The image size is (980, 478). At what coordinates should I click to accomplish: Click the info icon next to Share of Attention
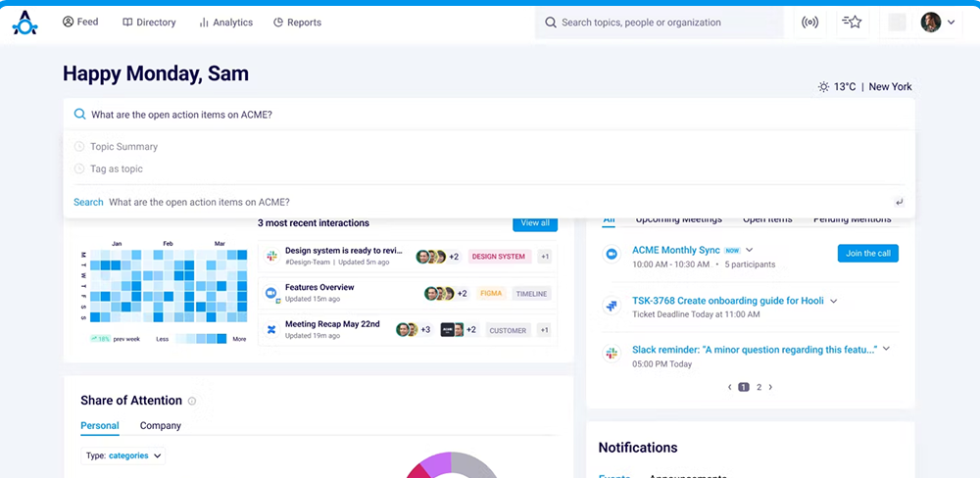(192, 401)
